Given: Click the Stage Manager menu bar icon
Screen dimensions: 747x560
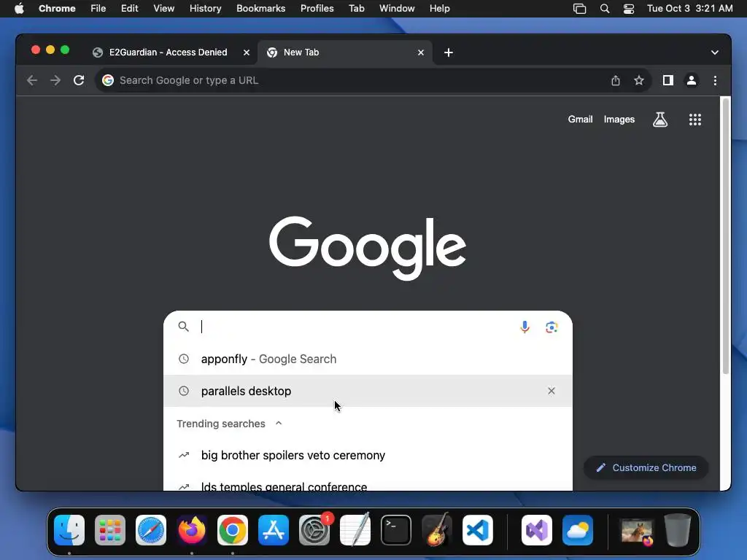Looking at the screenshot, I should pos(579,9).
